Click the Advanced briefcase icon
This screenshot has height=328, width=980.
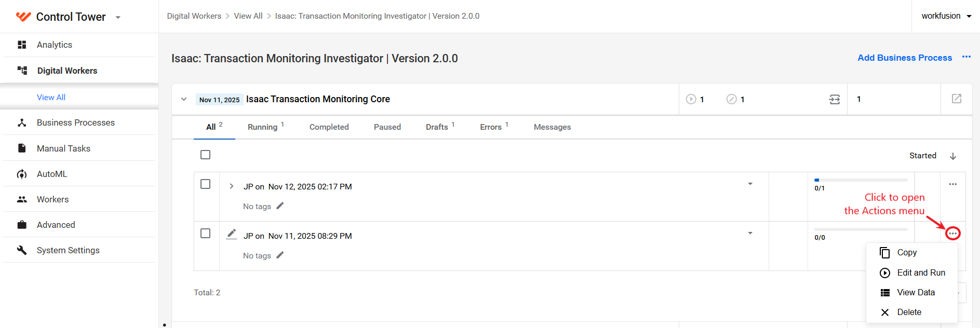[22, 225]
